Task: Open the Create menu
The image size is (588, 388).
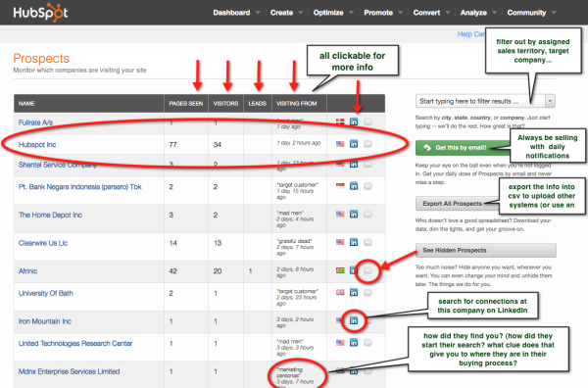Action: click(x=281, y=13)
